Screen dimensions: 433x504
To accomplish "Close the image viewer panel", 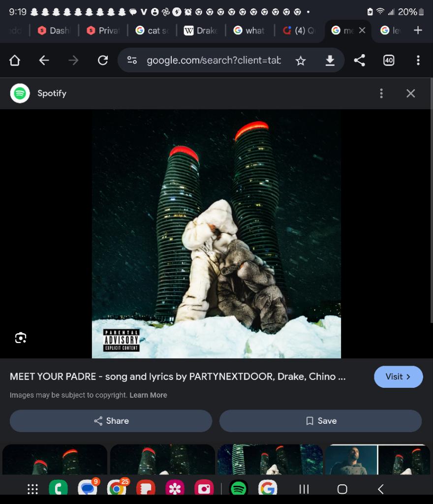I will click(410, 94).
